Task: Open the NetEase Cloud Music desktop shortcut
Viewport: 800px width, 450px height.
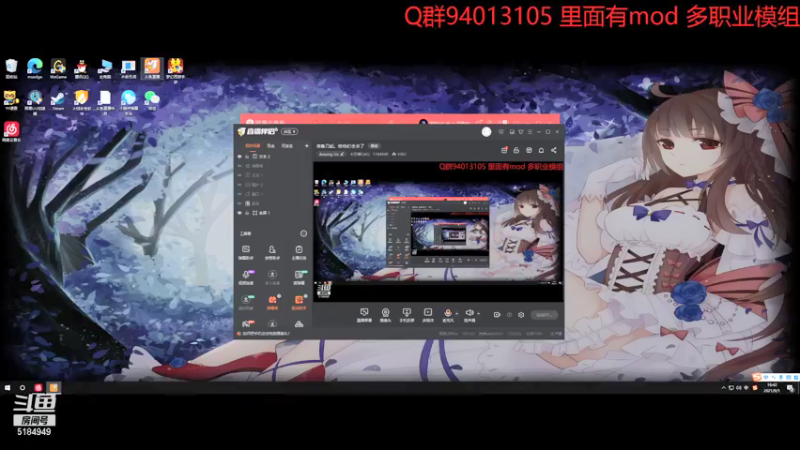Action: (x=11, y=131)
